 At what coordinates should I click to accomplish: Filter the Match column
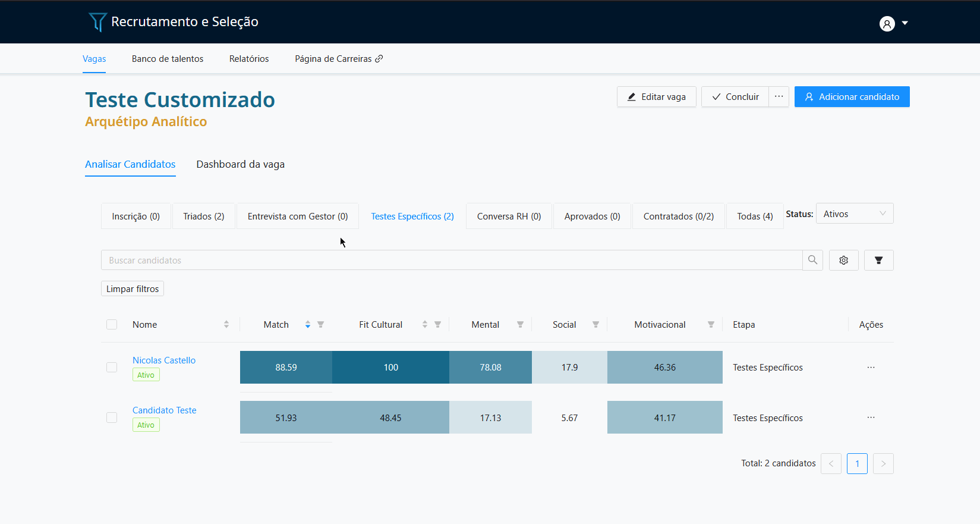pos(321,325)
